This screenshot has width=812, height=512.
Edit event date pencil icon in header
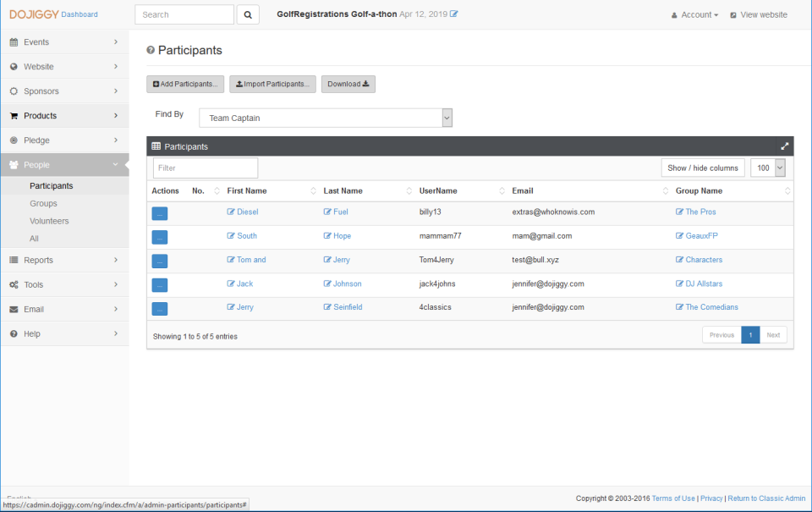pyautogui.click(x=453, y=14)
